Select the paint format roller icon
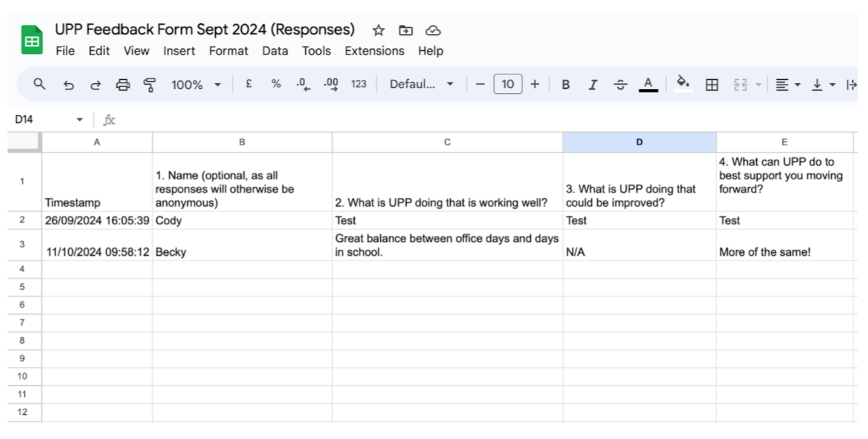The height and width of the screenshot is (439, 868). [x=149, y=85]
